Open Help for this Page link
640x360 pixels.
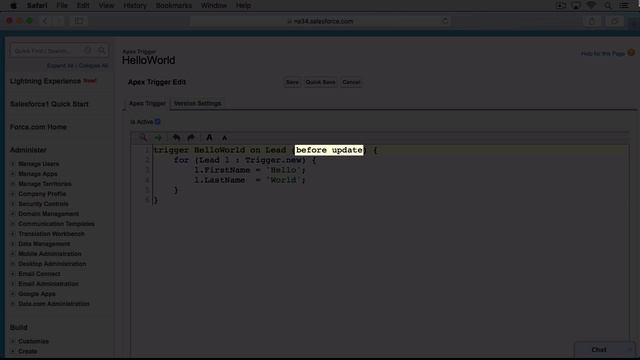tap(603, 53)
